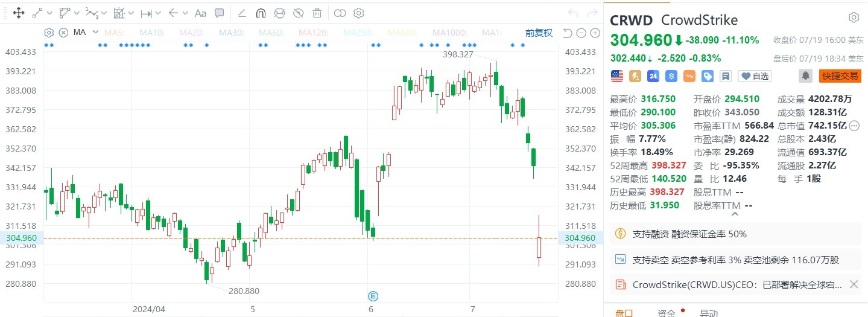
Task: Remove the MA indicator with X icon
Action: [63, 33]
